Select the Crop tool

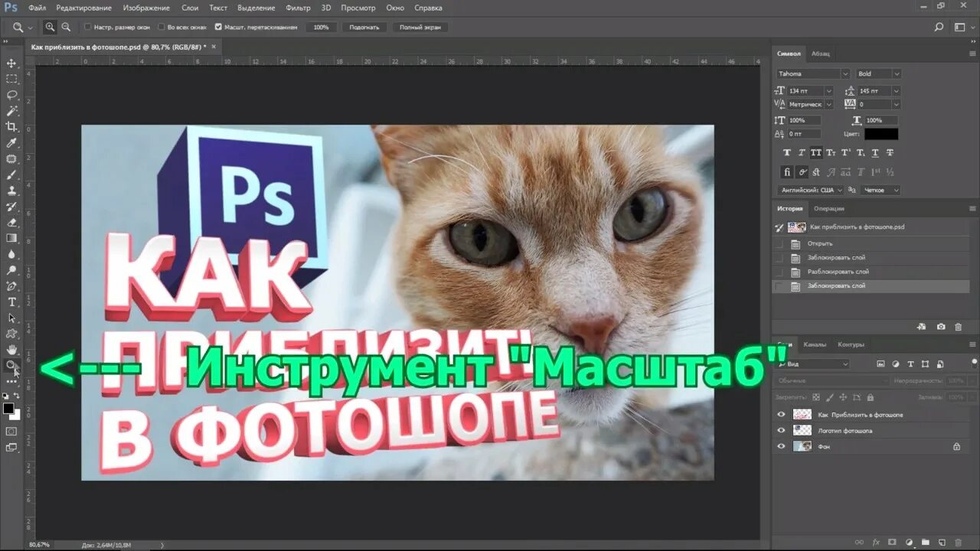pos(11,127)
